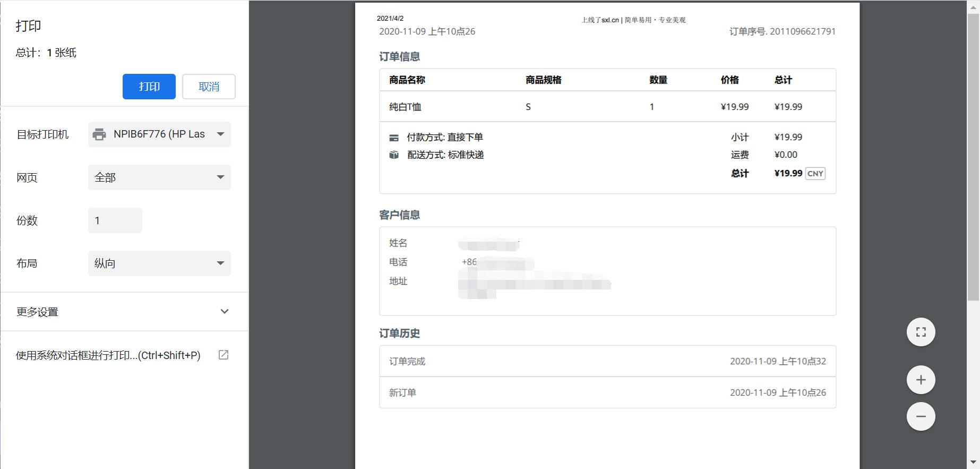Open 使用系统对话框进行打印 system dialog link
The width and height of the screenshot is (980, 469).
(x=108, y=355)
